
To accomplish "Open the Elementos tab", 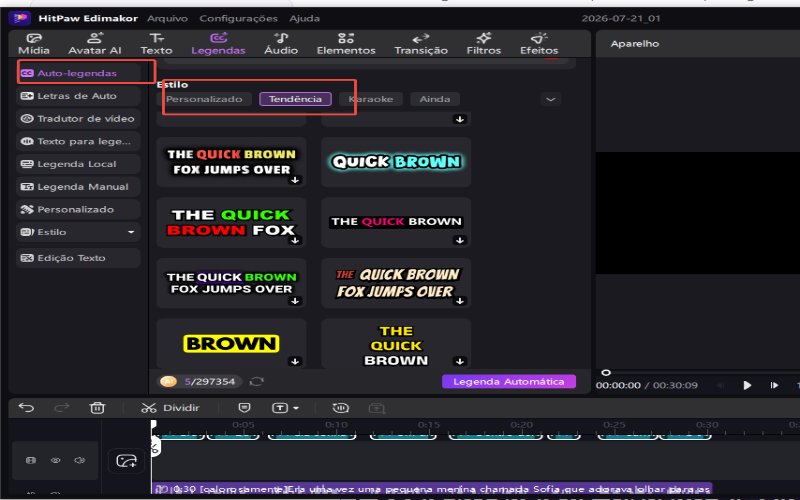I will pyautogui.click(x=346, y=44).
